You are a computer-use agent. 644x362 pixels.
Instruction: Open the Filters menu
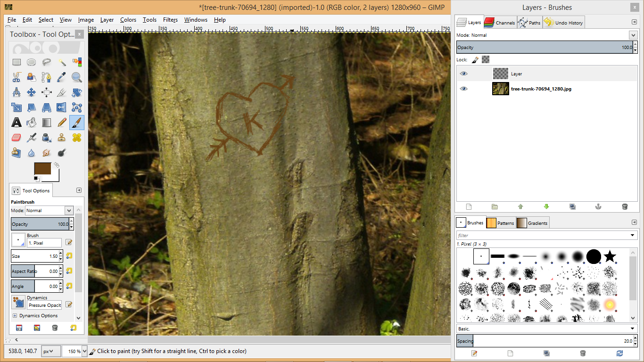tap(170, 20)
